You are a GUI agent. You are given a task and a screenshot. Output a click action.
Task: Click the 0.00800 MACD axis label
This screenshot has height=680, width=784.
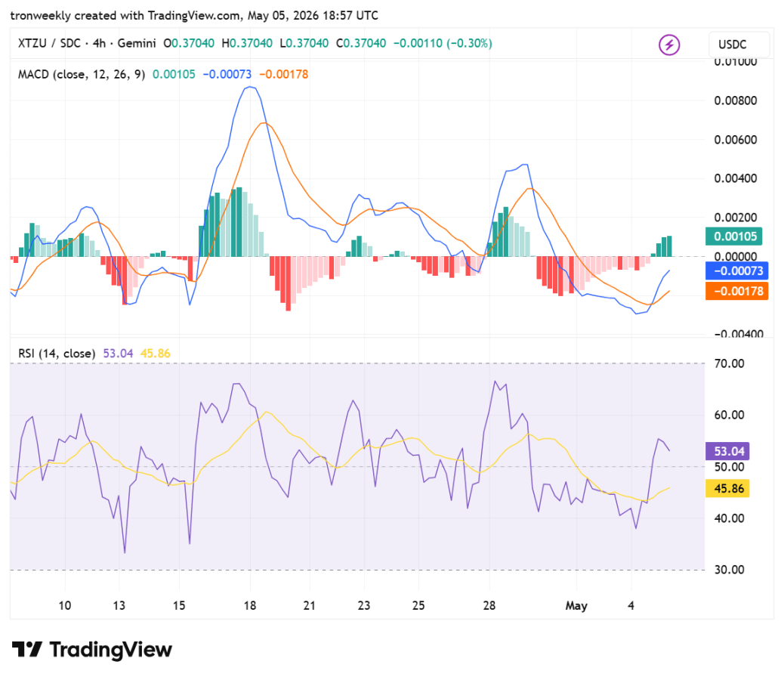(735, 100)
